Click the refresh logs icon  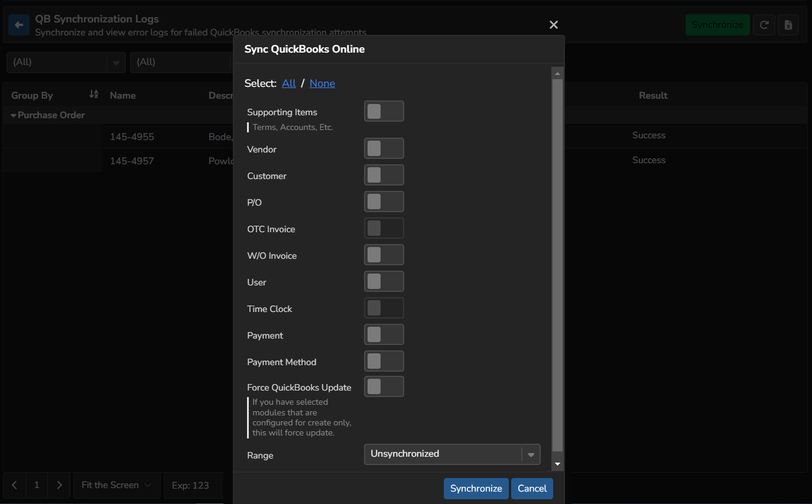tap(764, 24)
